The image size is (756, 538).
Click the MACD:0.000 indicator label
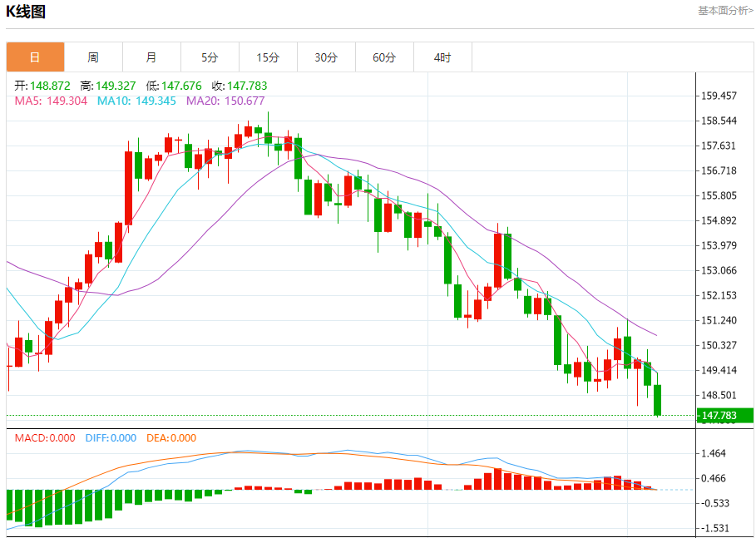(x=45, y=438)
